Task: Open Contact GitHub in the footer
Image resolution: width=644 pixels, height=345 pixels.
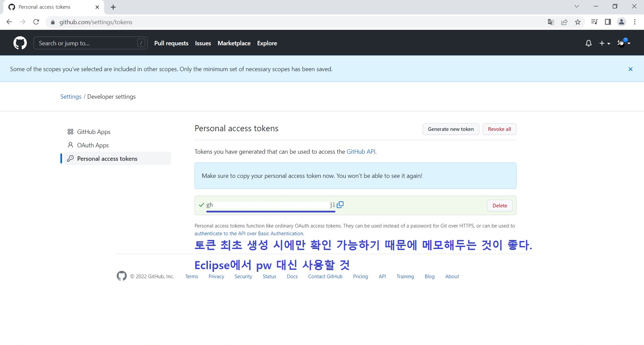Action: pyautogui.click(x=325, y=277)
